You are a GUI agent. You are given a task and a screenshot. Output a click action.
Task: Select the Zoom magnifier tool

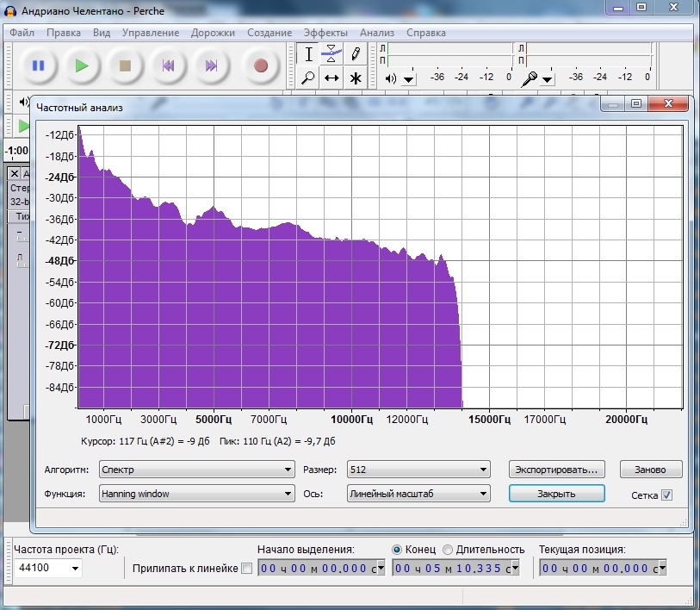tap(308, 78)
